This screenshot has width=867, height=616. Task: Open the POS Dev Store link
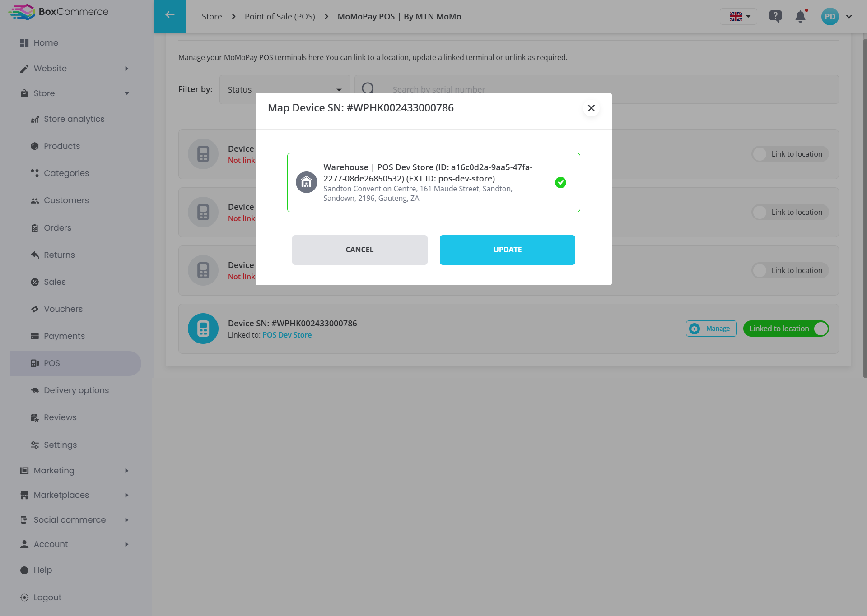(x=287, y=335)
